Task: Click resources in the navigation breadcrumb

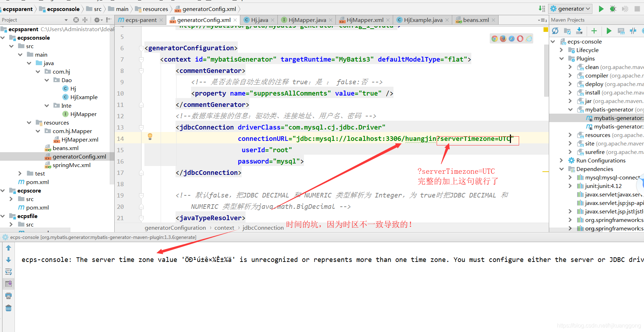Action: (x=151, y=9)
